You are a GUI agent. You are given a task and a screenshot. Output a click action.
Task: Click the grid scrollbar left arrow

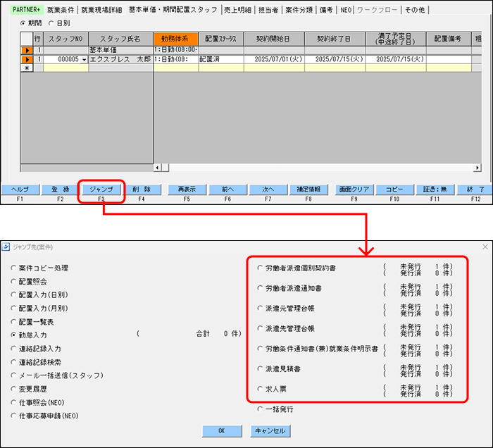[x=157, y=168]
